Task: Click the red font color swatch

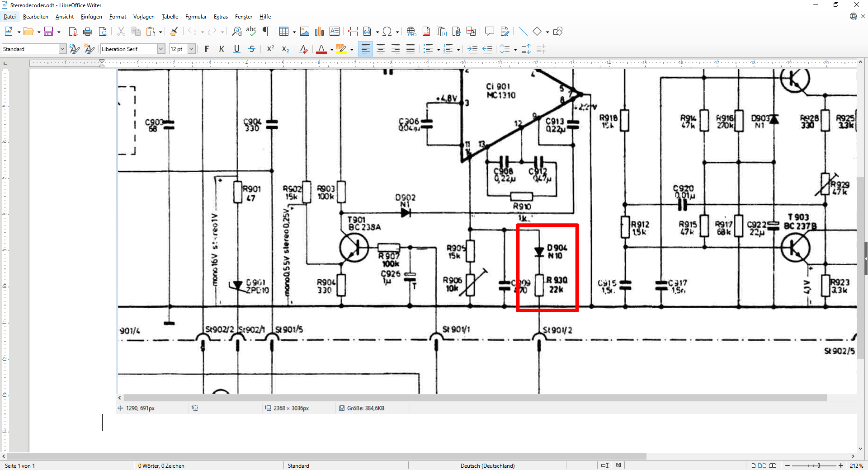Action: (x=321, y=49)
